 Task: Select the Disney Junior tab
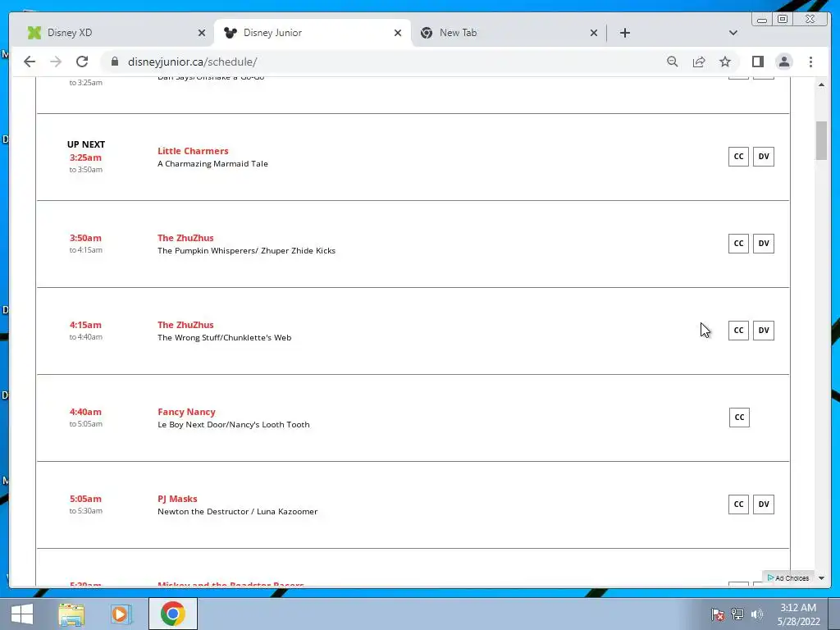(312, 33)
